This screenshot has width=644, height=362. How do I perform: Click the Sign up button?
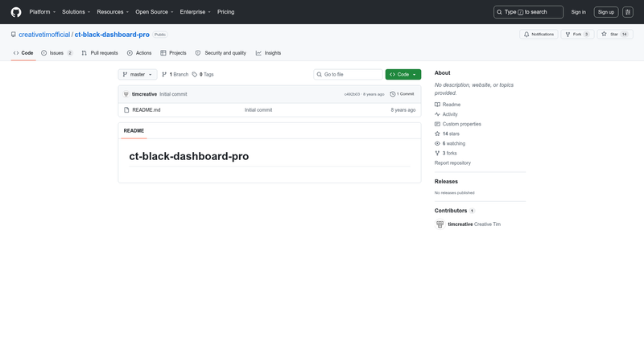click(x=606, y=12)
